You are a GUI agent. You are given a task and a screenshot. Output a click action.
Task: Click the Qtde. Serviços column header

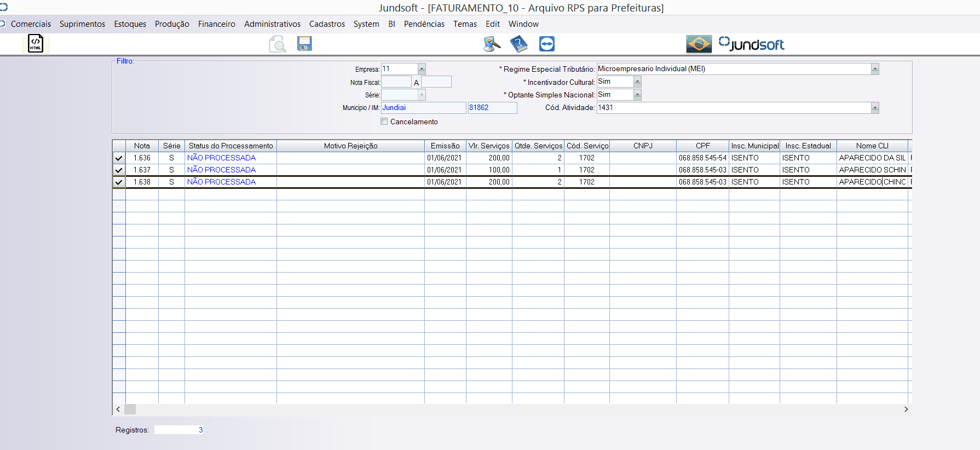coord(538,146)
